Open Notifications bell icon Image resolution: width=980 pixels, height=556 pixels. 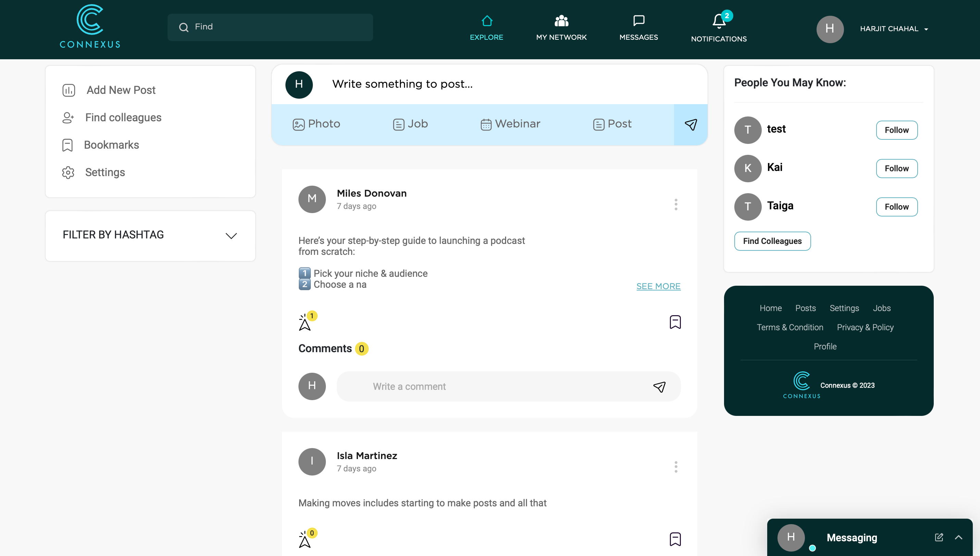point(719,21)
